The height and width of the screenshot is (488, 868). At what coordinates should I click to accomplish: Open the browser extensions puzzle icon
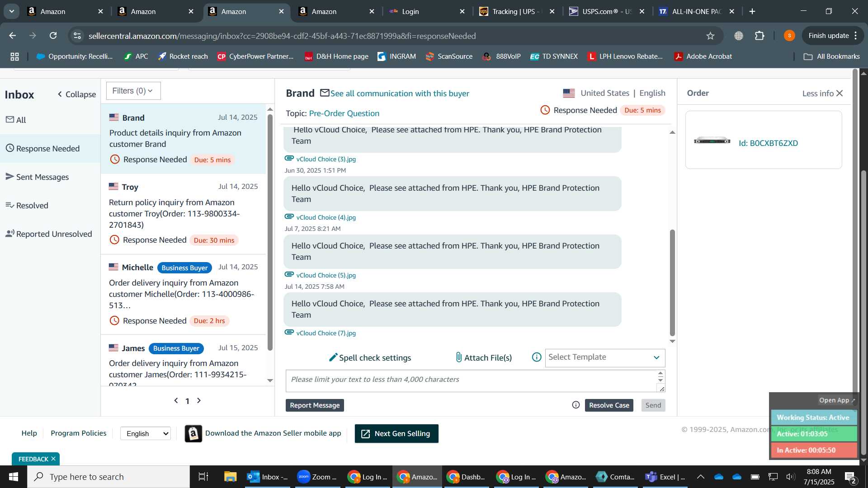(x=759, y=36)
